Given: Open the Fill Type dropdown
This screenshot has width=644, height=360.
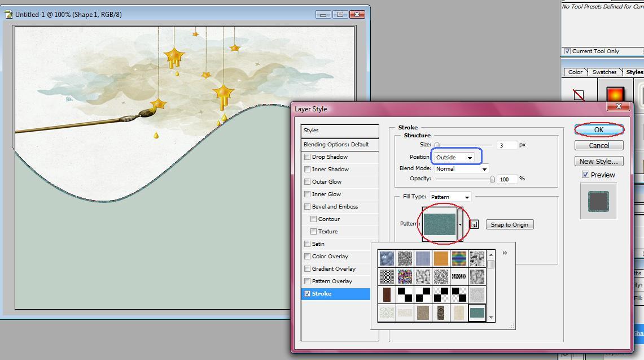Looking at the screenshot, I should (x=450, y=197).
